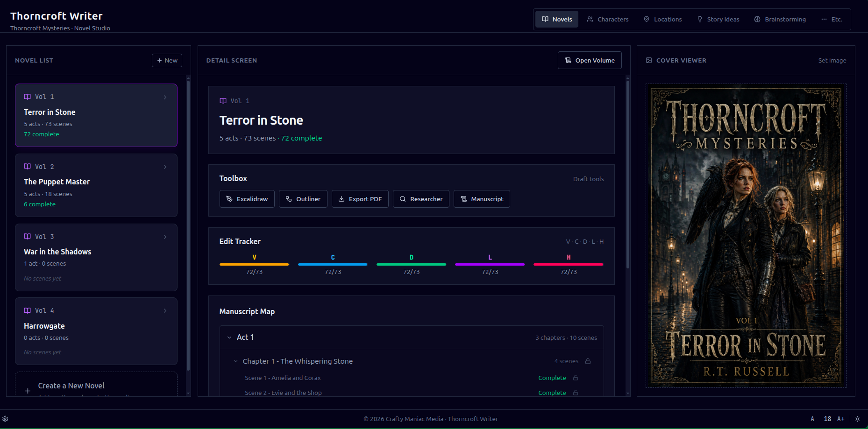The image size is (868, 429).
Task: Click the blue C edit tracker bar
Action: pyautogui.click(x=333, y=264)
